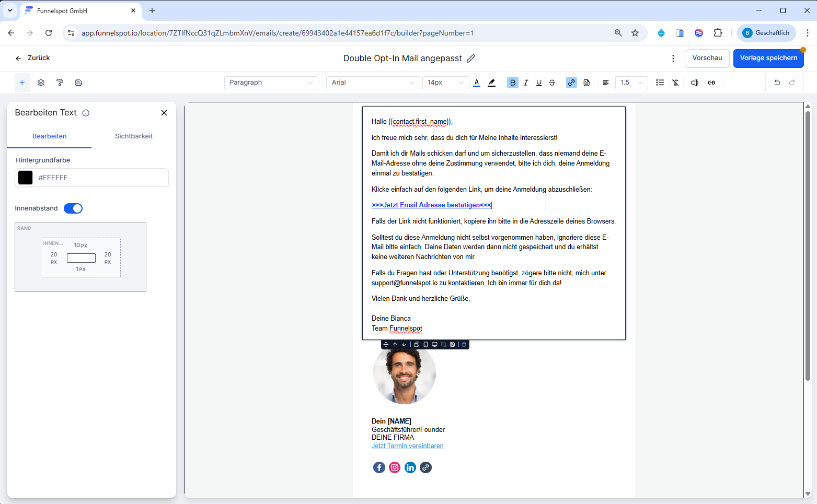Click the Vorschau button
The width and height of the screenshot is (817, 504).
(707, 58)
